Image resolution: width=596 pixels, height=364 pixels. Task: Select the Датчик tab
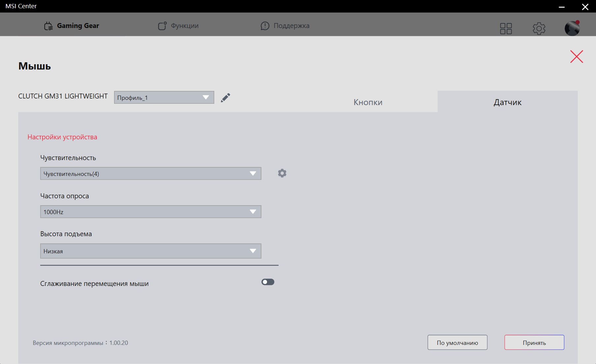[507, 102]
